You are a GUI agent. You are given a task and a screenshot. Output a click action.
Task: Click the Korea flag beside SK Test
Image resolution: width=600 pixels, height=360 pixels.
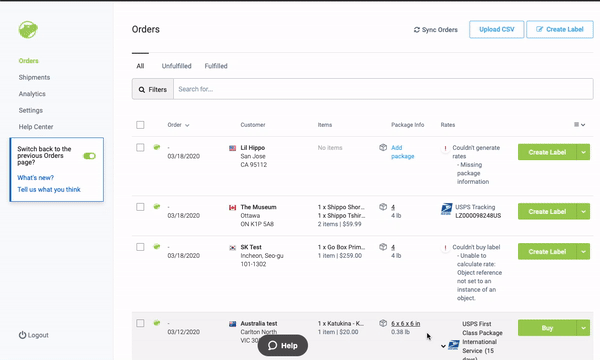pos(232,248)
